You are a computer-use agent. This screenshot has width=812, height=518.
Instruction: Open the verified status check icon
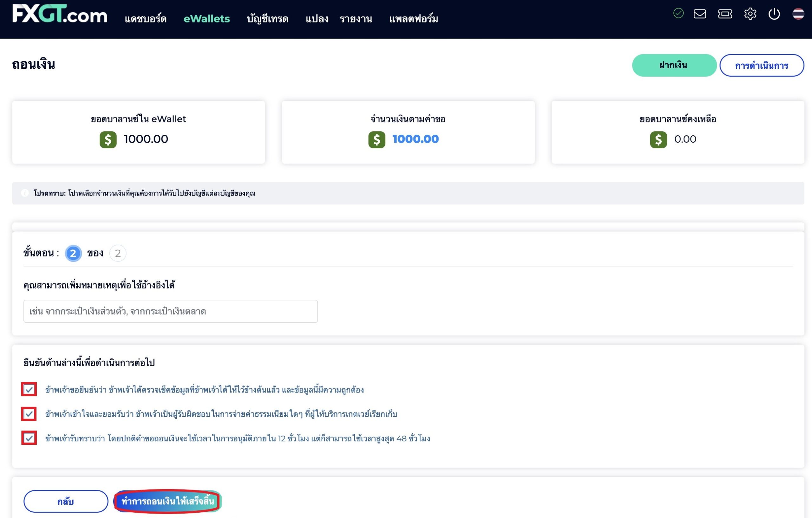[678, 14]
